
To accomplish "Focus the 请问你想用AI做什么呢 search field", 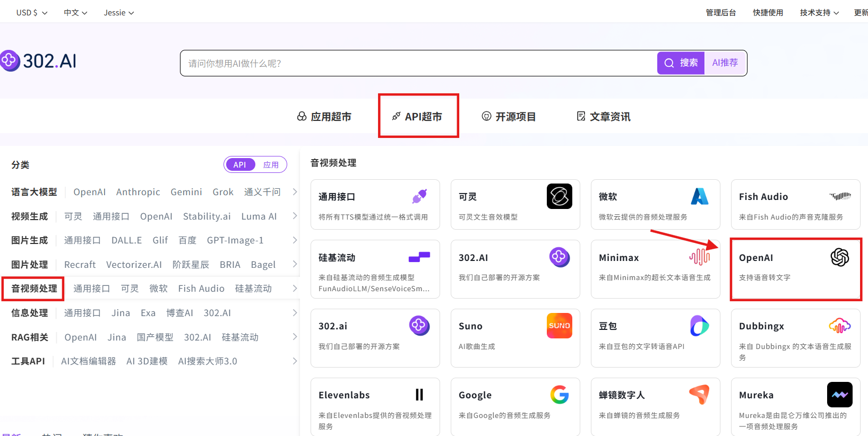I will pos(418,63).
